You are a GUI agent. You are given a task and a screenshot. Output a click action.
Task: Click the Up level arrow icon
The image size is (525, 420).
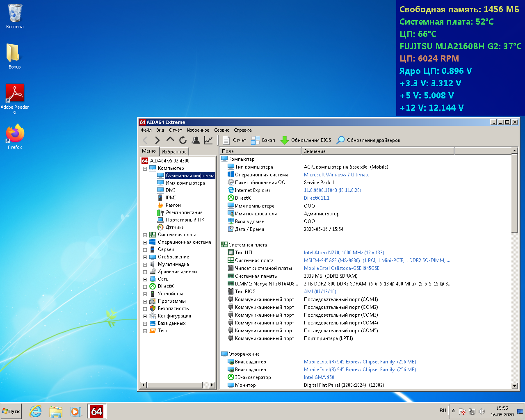click(x=170, y=140)
